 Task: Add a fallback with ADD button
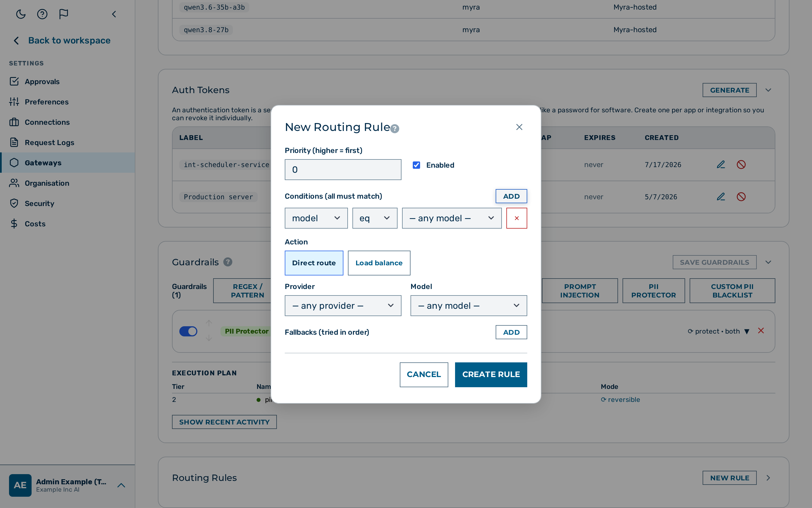[x=511, y=332]
